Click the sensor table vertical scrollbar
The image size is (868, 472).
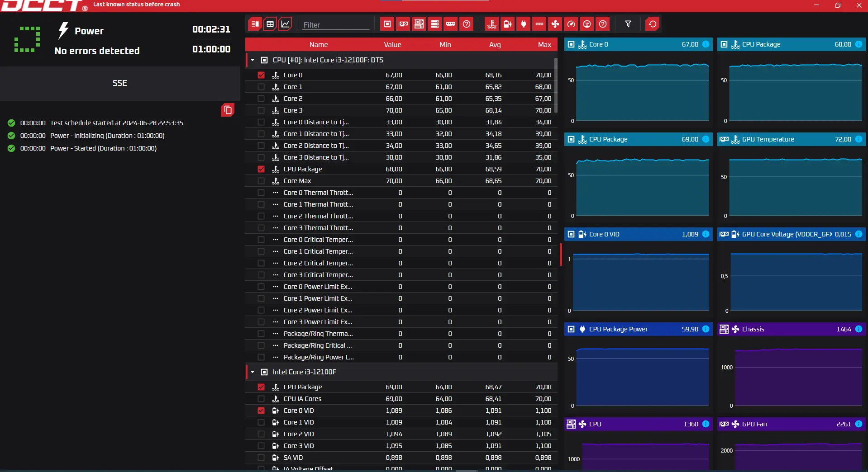pos(556,85)
